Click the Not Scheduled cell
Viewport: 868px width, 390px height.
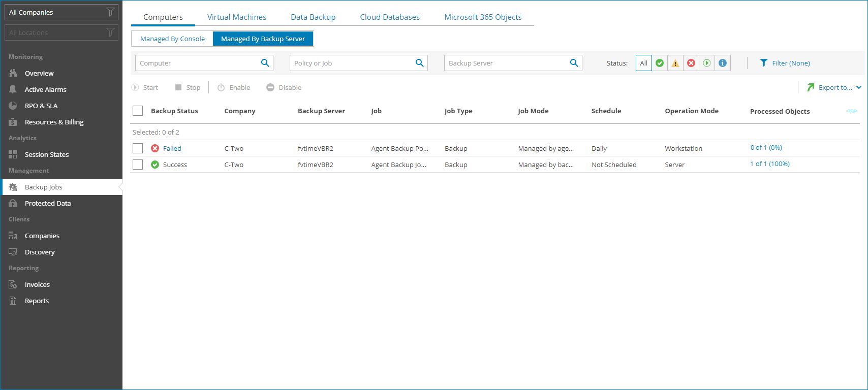click(614, 165)
